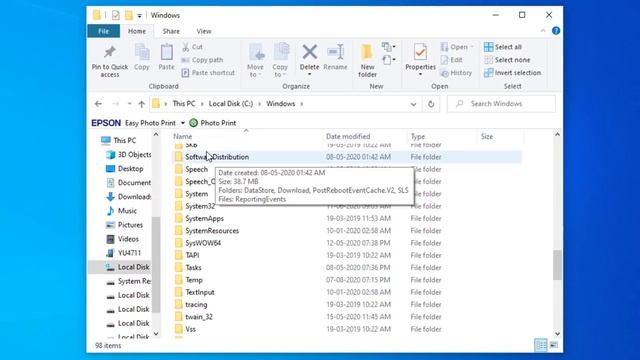Go up one folder level

pos(142,104)
